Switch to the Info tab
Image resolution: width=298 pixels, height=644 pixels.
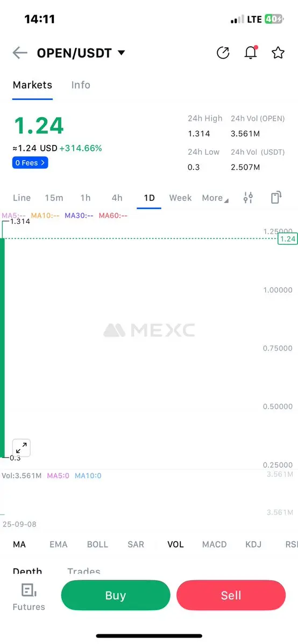point(81,85)
